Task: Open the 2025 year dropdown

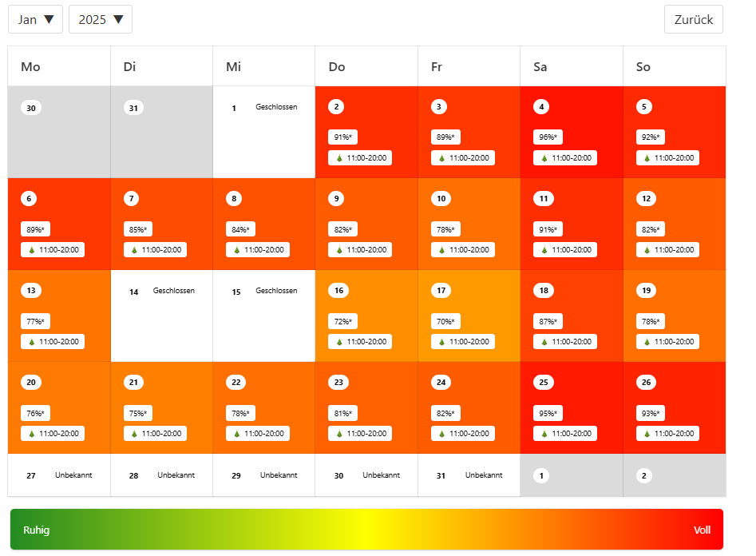Action: pos(101,19)
